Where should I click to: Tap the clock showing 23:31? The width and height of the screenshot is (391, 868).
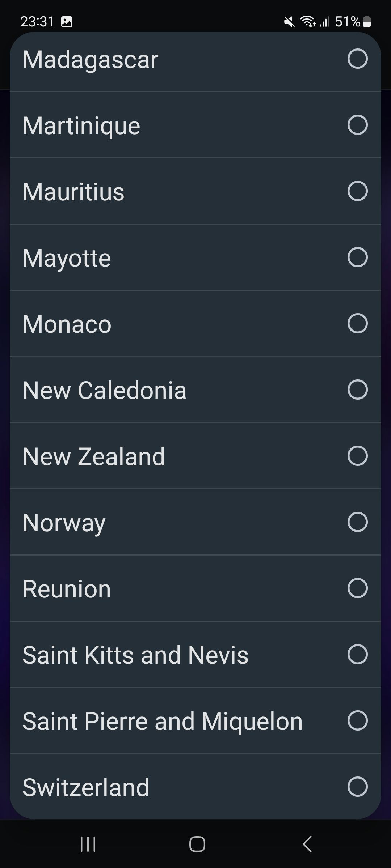[x=37, y=22]
